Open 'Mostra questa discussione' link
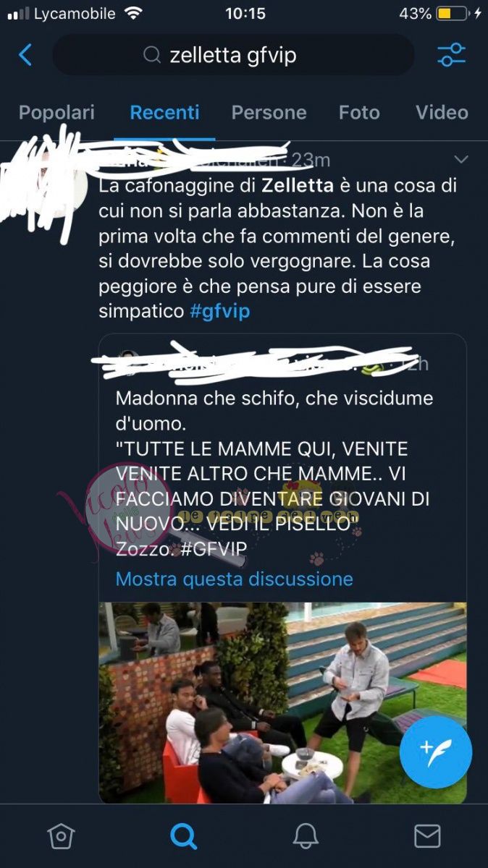The image size is (488, 868). click(235, 579)
